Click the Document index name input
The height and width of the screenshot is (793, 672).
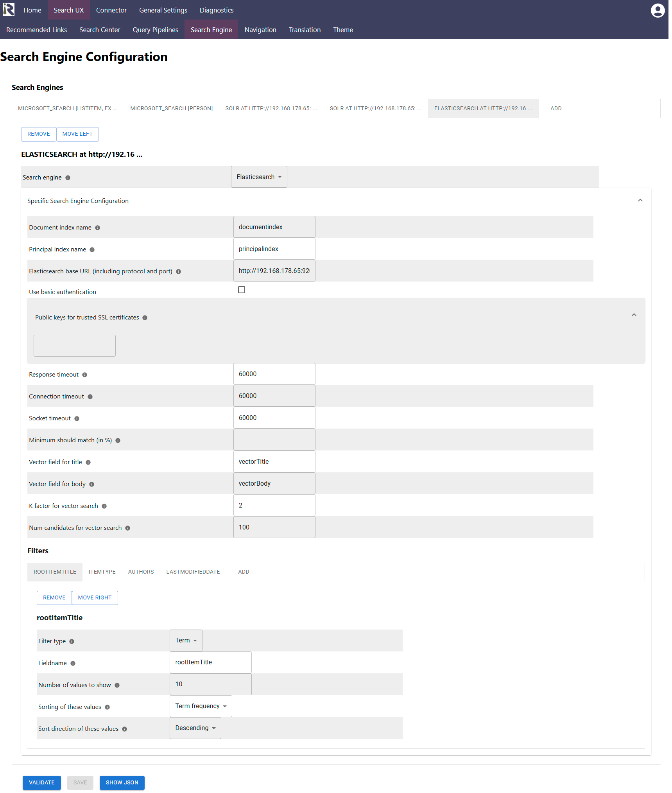coord(274,227)
